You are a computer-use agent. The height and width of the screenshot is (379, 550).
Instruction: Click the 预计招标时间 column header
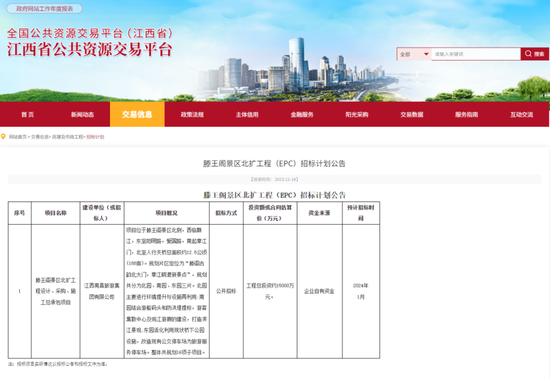pos(361,213)
